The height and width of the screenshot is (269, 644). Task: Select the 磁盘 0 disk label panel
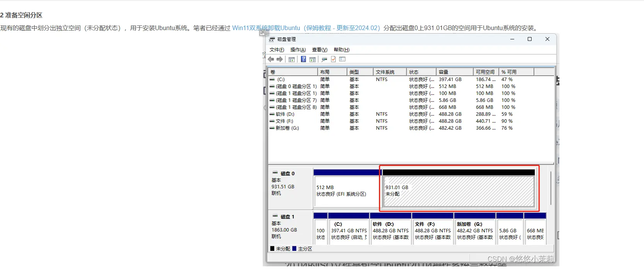tap(290, 188)
